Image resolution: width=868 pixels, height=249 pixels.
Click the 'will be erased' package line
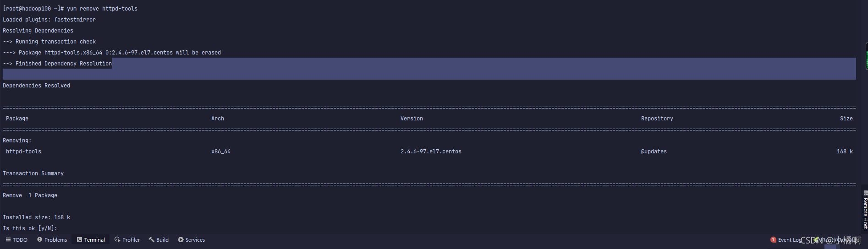(x=112, y=53)
